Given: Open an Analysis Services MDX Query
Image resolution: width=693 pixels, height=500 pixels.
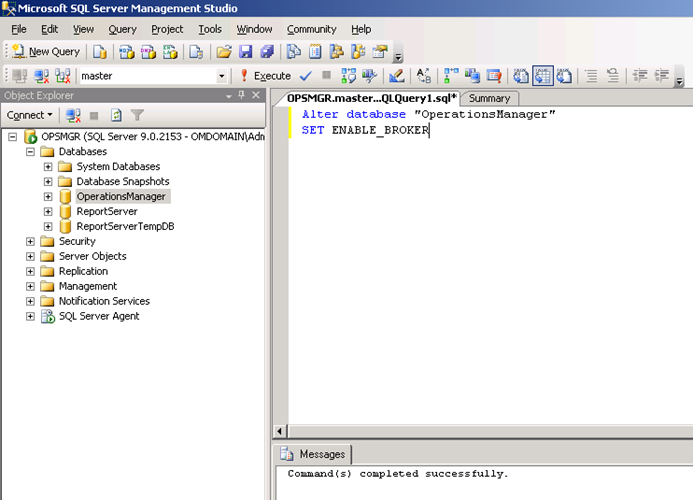Looking at the screenshot, I should (x=127, y=52).
